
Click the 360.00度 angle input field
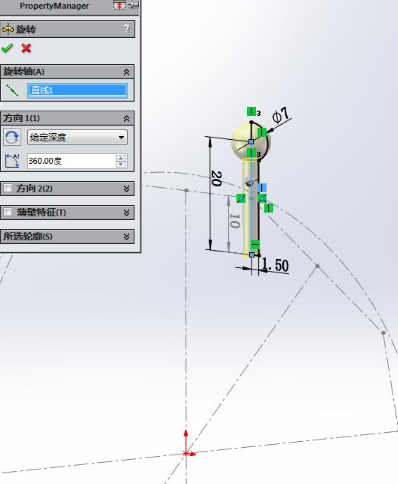72,161
